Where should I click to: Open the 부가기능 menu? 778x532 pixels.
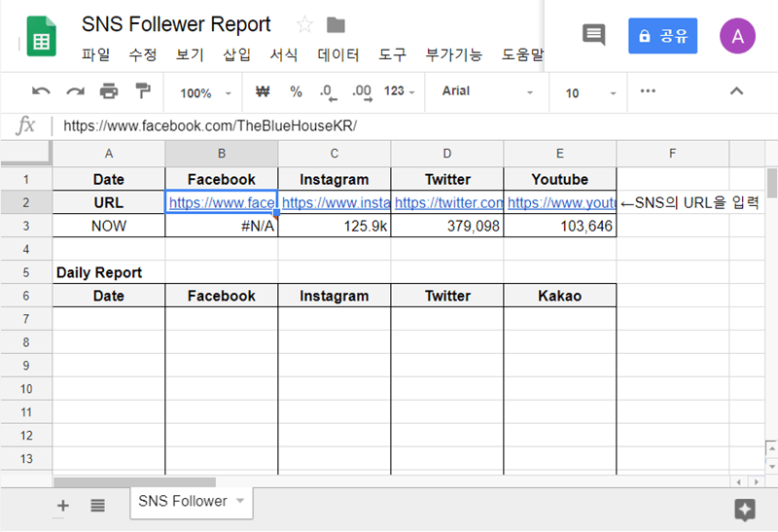click(x=454, y=54)
